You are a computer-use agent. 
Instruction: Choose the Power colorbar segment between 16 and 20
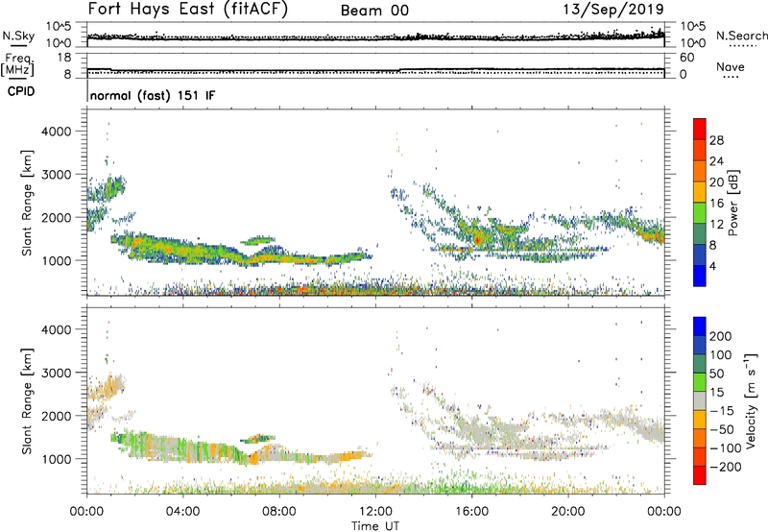coord(700,192)
